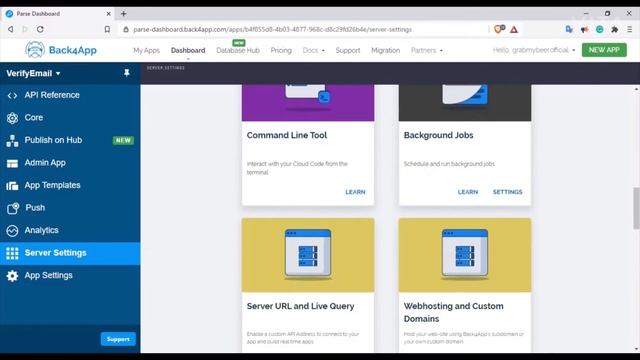Click the Server Settings grid icon
Viewport: 640px width, 360px height.
(12, 253)
